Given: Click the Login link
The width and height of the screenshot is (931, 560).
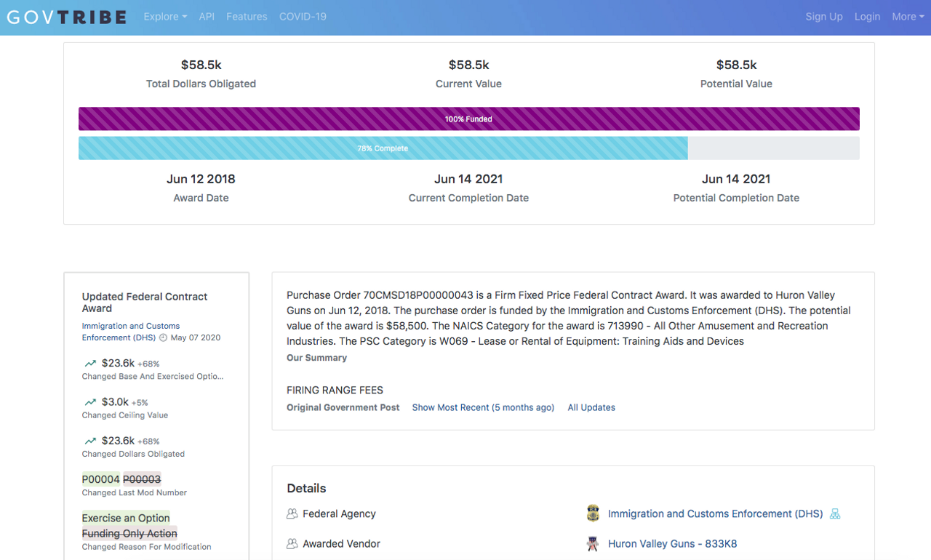Looking at the screenshot, I should (x=867, y=17).
